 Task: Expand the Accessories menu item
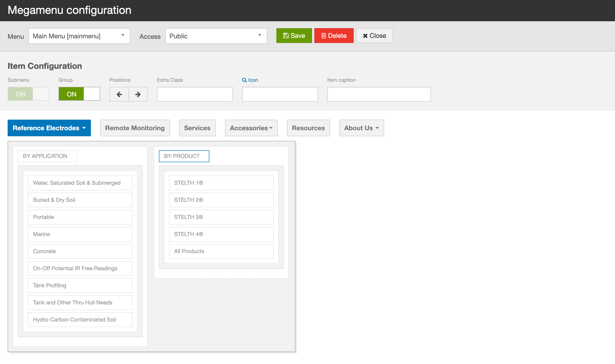(251, 128)
